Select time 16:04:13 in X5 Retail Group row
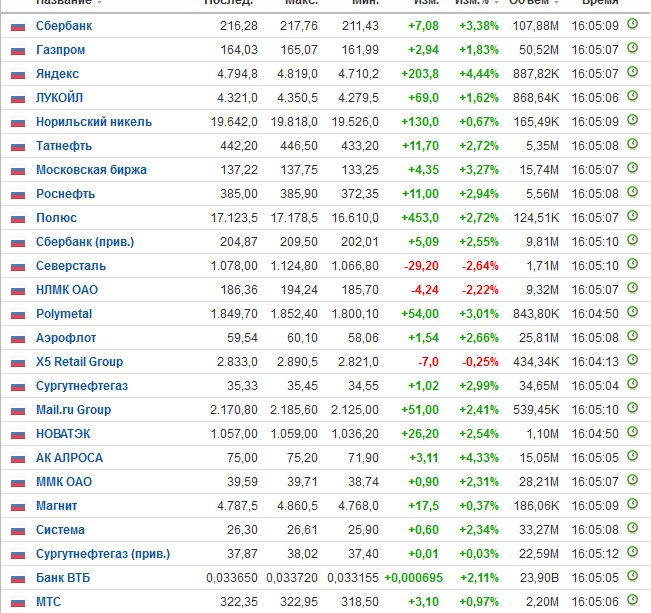The image size is (651, 613). pyautogui.click(x=595, y=362)
